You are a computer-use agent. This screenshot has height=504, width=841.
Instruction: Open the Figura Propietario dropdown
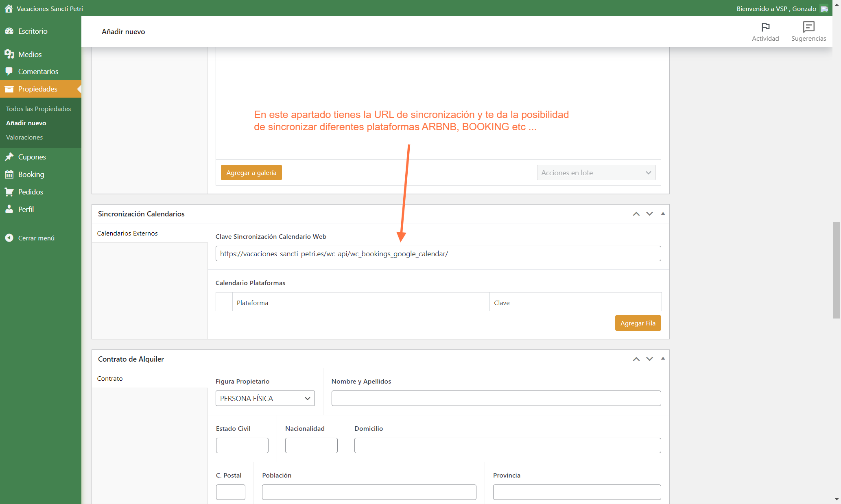265,398
